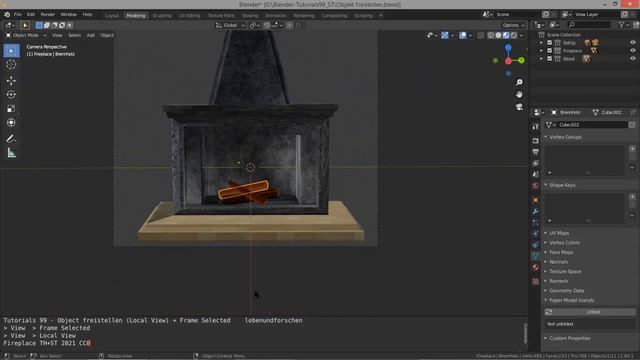This screenshot has width=640, height=360.
Task: Toggle X-ray mode in viewport header
Action: point(481,36)
